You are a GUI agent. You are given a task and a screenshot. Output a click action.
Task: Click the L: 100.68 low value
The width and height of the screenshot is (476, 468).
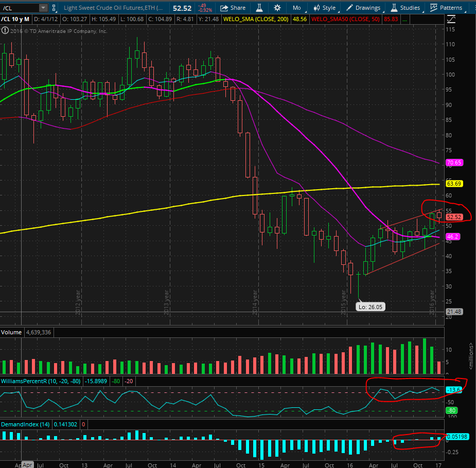[132, 19]
